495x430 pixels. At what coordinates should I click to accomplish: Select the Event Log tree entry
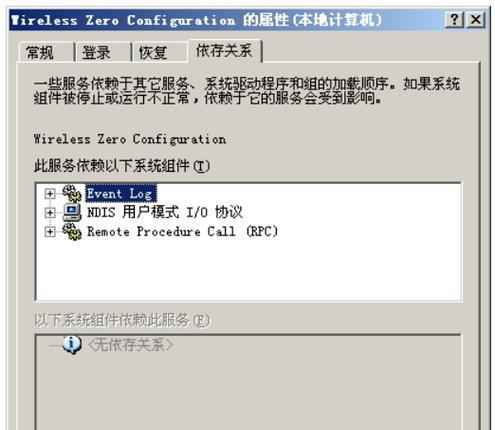121,194
